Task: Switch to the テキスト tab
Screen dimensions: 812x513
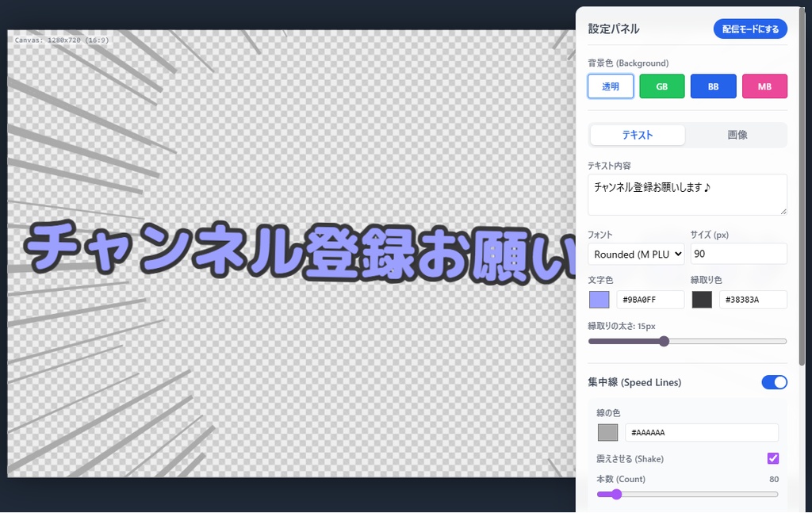Action: pos(637,135)
